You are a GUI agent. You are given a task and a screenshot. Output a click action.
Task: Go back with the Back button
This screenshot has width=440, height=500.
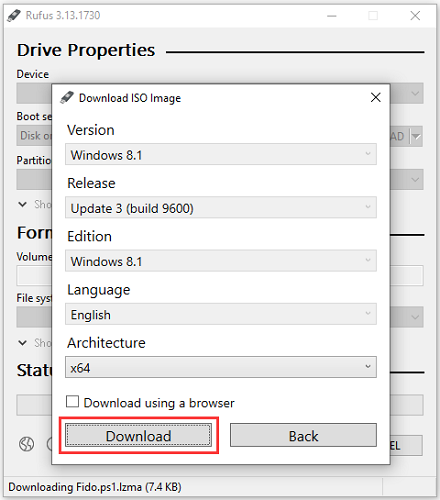[x=303, y=435]
